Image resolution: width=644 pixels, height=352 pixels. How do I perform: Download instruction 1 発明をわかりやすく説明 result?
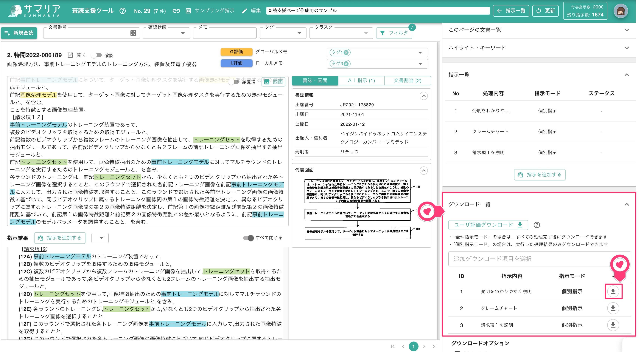tap(613, 291)
